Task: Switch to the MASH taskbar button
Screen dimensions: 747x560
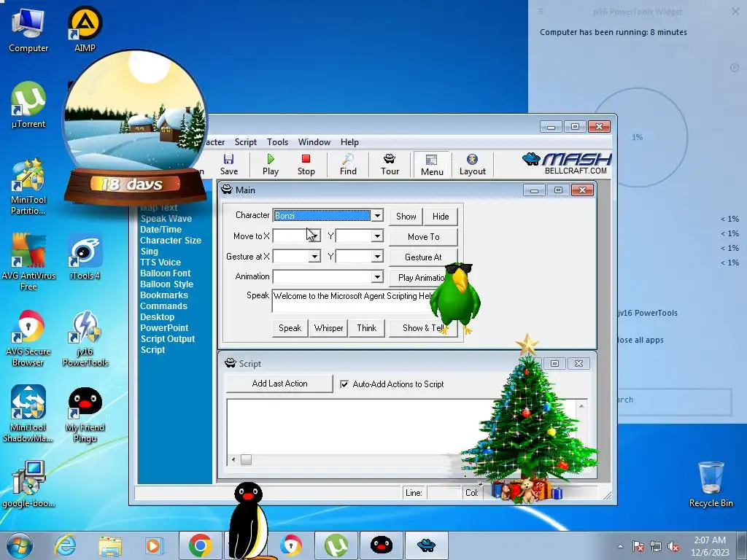Action: tap(426, 545)
